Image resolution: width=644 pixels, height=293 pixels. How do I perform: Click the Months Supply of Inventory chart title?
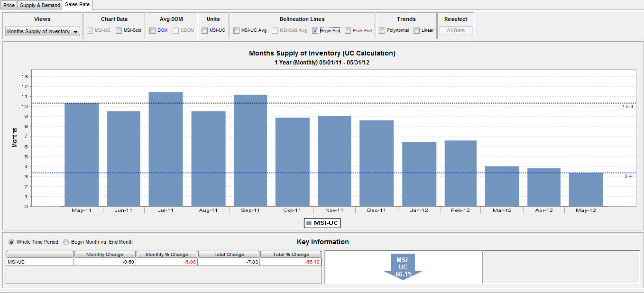pos(322,53)
